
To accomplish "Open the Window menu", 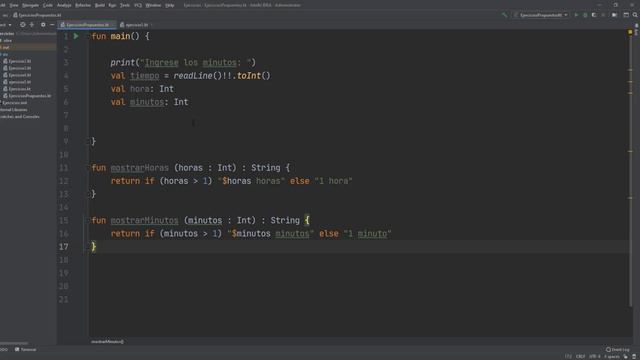I will coord(153,5).
